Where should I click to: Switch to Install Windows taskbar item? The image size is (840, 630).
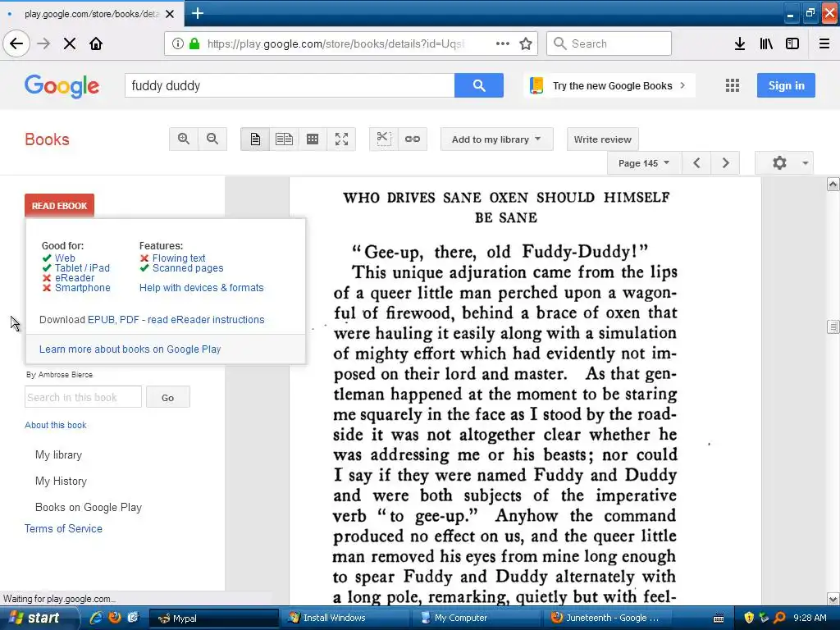pyautogui.click(x=345, y=619)
